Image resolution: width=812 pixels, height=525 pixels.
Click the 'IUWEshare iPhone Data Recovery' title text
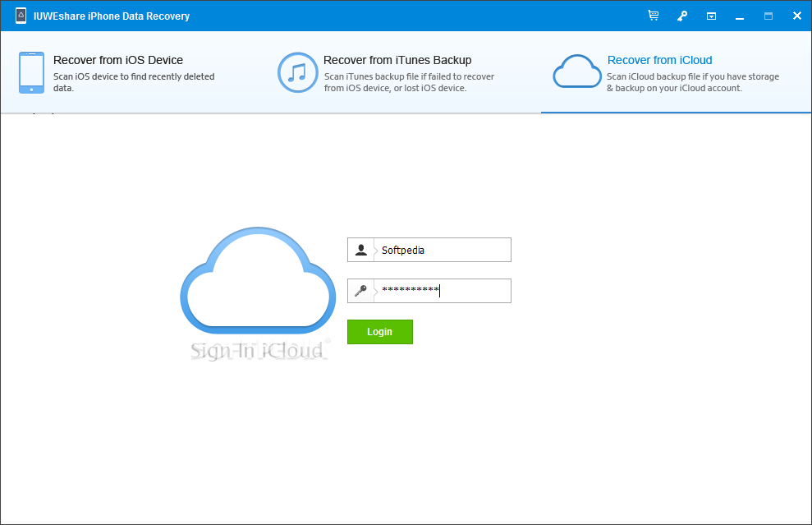[x=112, y=16]
